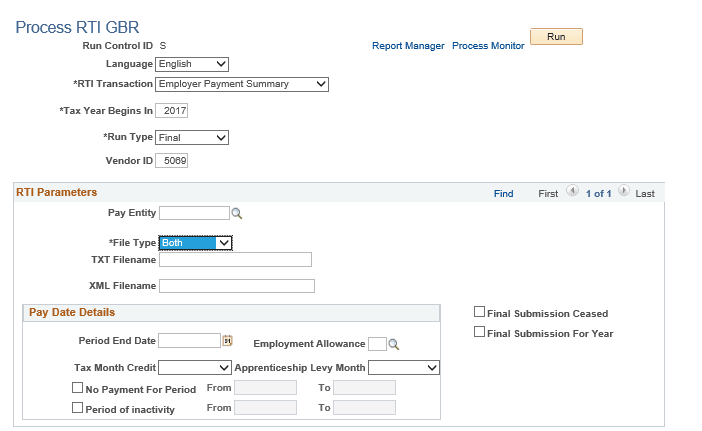702x431 pixels.
Task: Expand the File Type dropdown
Action: 196,243
